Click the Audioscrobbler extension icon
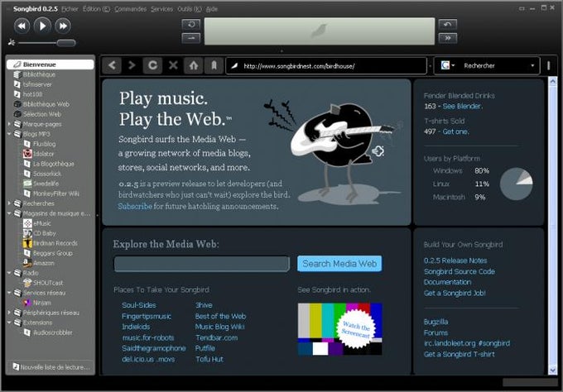The height and width of the screenshot is (392, 563). click(x=27, y=332)
